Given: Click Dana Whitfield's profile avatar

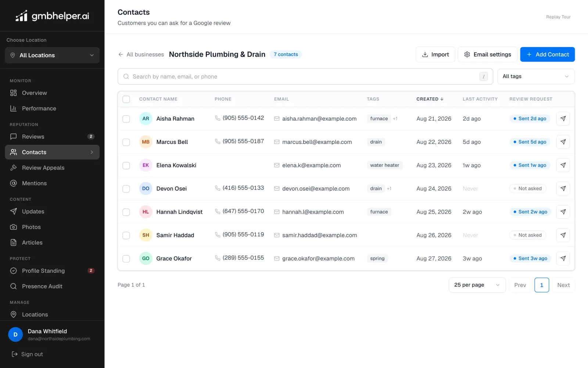Looking at the screenshot, I should point(15,335).
